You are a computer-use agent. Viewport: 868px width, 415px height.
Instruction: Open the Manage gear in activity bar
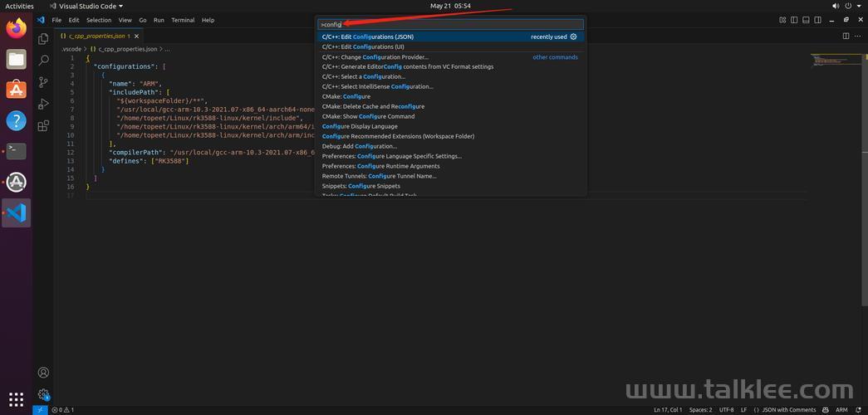(43, 395)
